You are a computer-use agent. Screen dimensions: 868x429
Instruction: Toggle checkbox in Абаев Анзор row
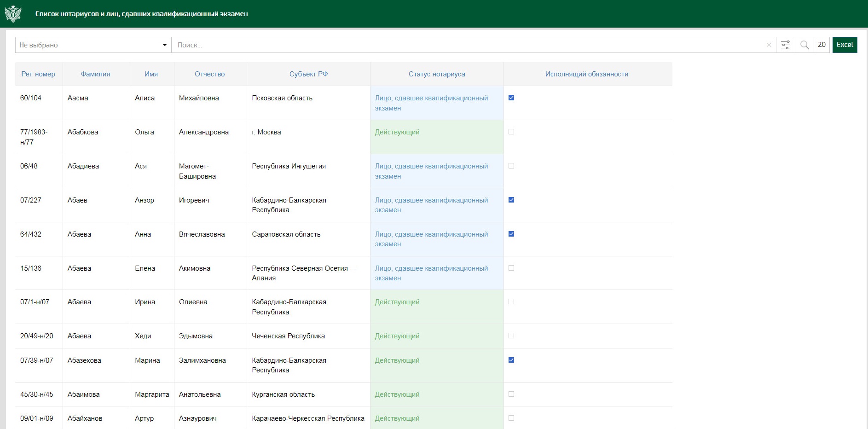coord(511,200)
